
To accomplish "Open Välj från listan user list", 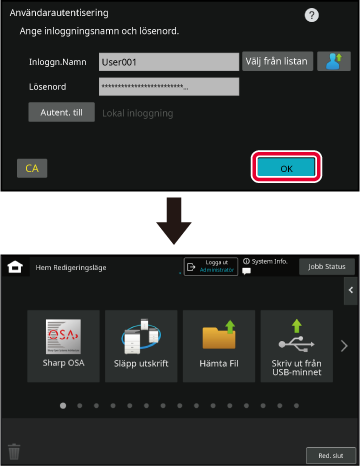I will (x=277, y=61).
